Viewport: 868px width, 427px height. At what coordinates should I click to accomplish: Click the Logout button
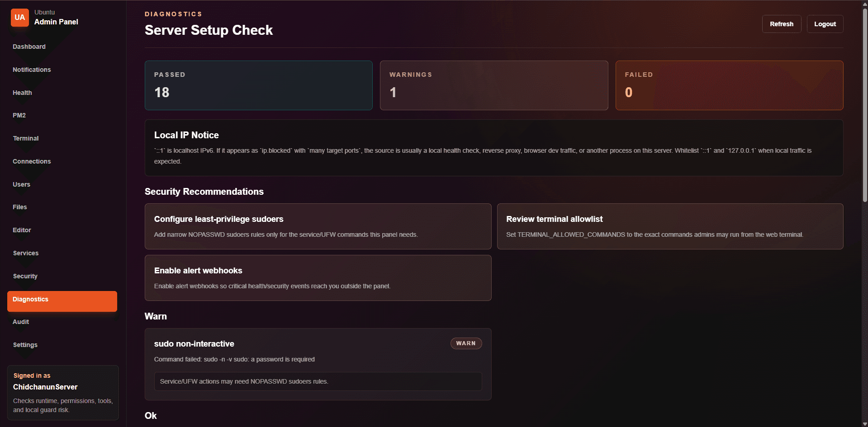click(x=825, y=24)
